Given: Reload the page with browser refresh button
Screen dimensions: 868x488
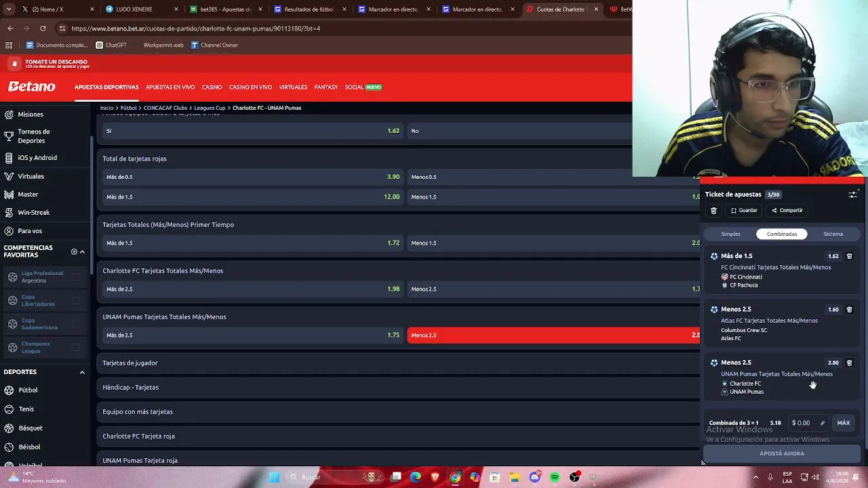Looking at the screenshot, I should click(x=43, y=28).
